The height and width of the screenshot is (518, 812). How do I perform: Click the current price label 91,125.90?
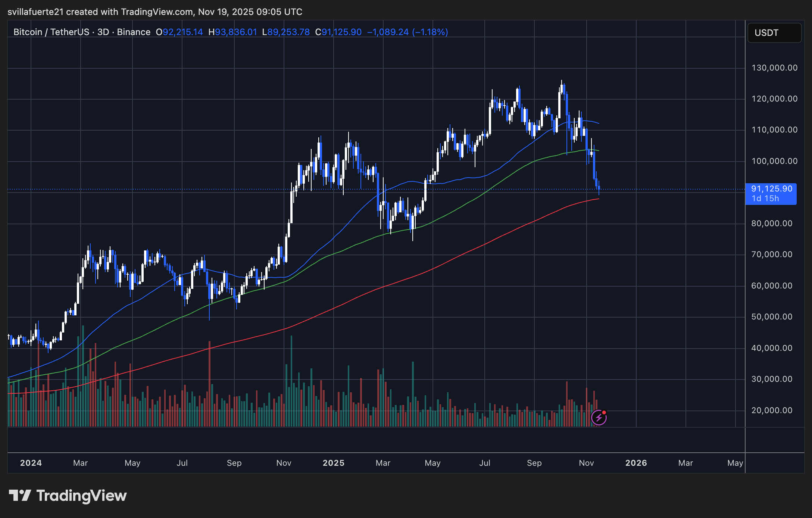coord(771,189)
